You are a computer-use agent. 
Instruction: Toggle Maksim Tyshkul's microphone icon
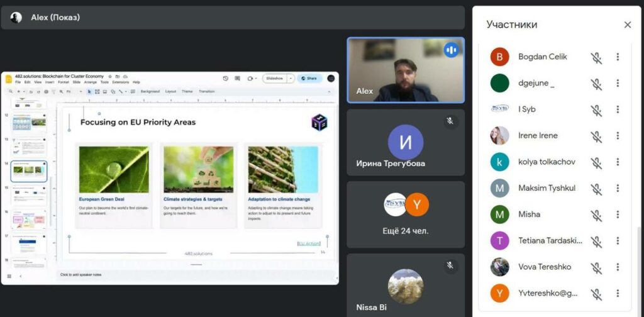(596, 189)
